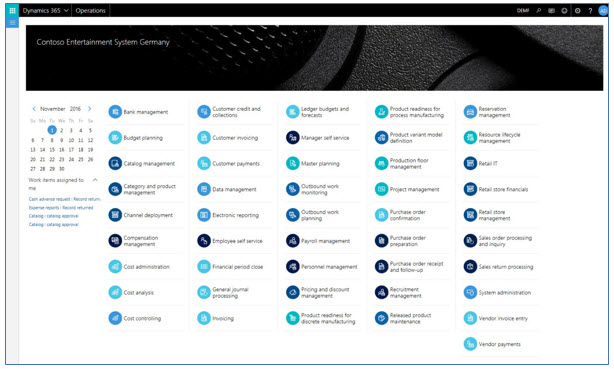Open Channel deployment workspace icon
This screenshot has height=369, width=614.
coord(115,215)
